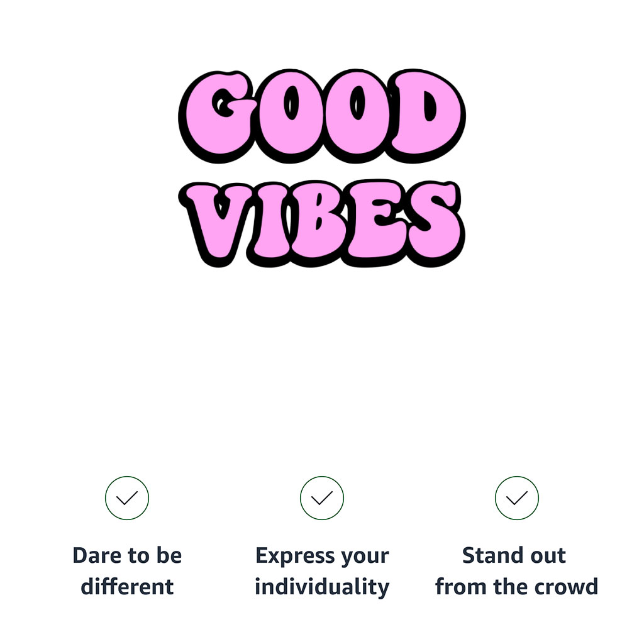Click the word "individuality" in the middle caption
Viewport: 644px width, 644px height.
[x=322, y=587]
